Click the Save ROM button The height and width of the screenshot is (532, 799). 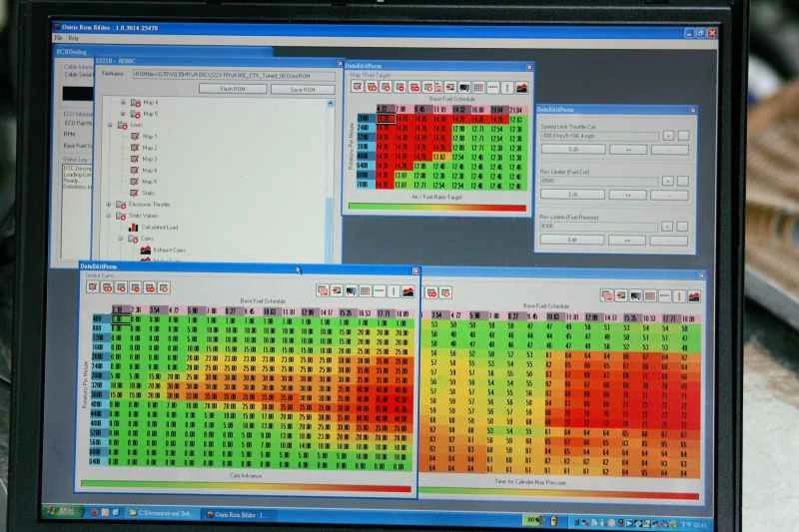pos(303,89)
